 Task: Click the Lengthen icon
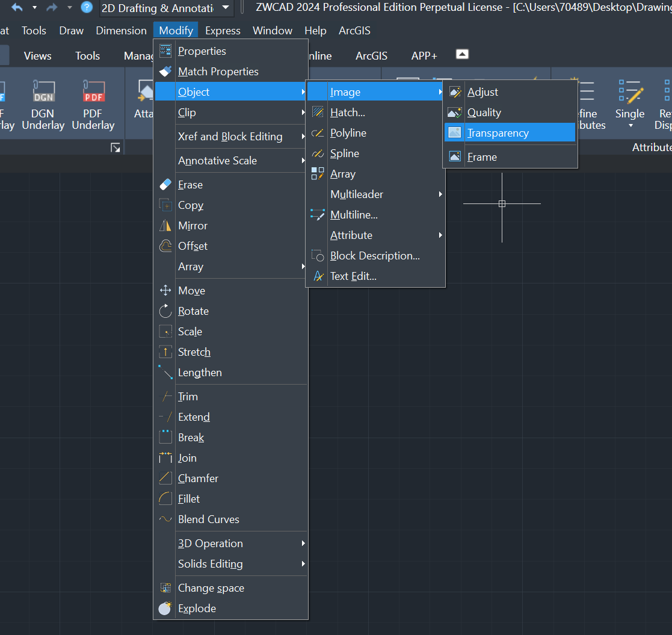(165, 373)
